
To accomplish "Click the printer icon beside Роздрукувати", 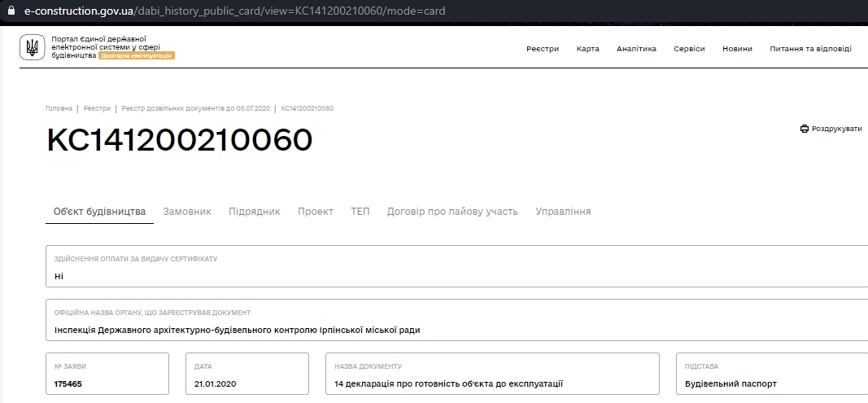I will (805, 129).
